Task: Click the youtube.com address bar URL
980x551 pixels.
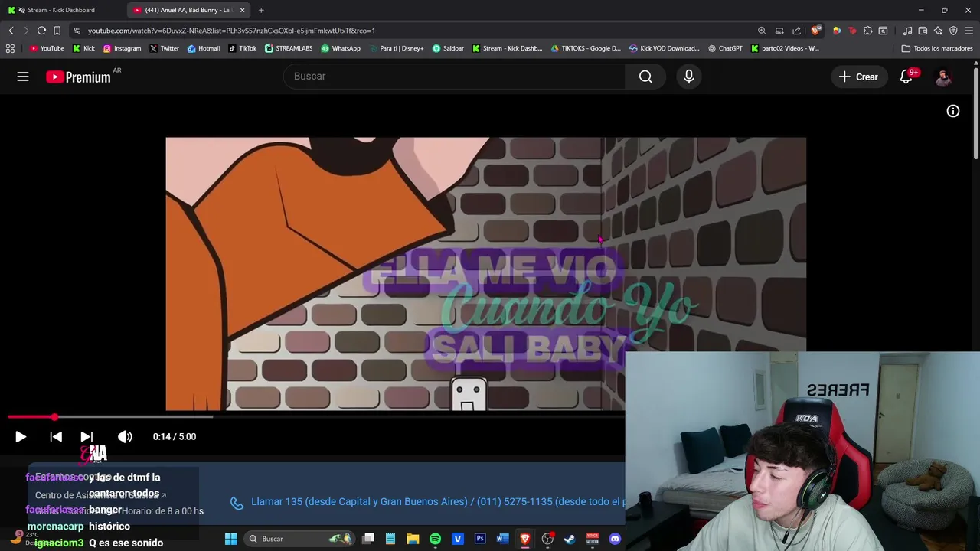Action: point(231,31)
